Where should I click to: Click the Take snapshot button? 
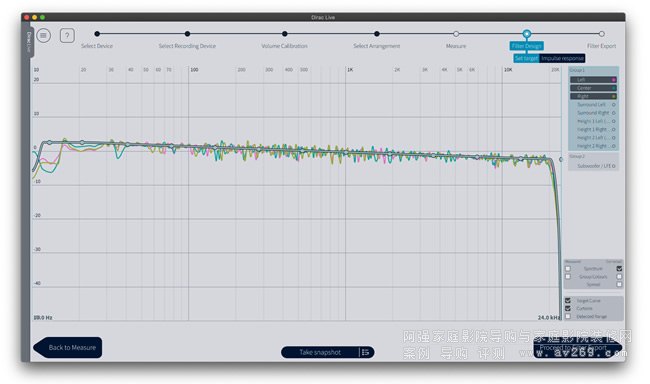click(x=320, y=352)
